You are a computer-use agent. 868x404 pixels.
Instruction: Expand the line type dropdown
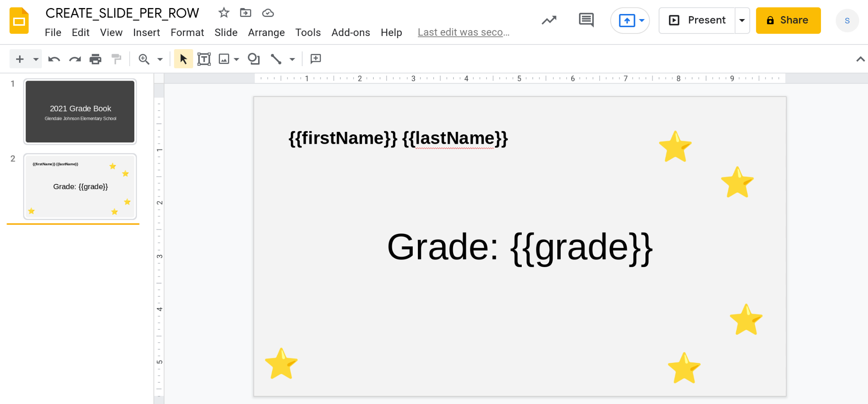[292, 59]
